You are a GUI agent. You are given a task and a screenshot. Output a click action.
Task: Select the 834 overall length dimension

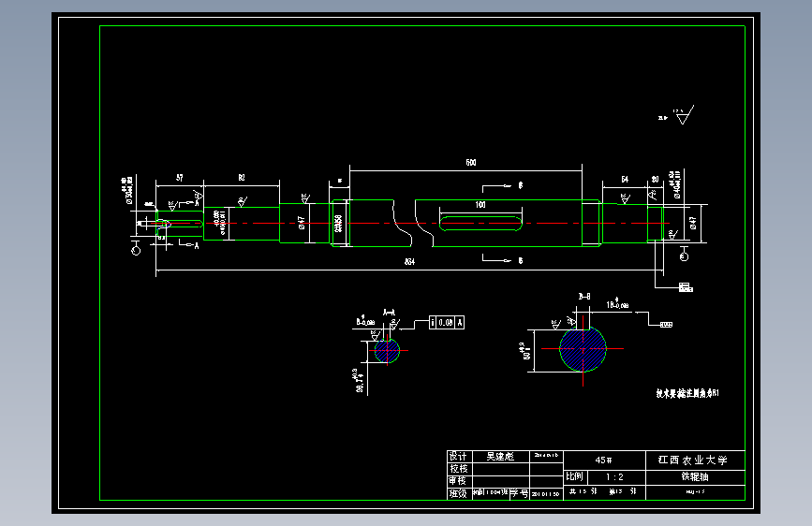(409, 261)
